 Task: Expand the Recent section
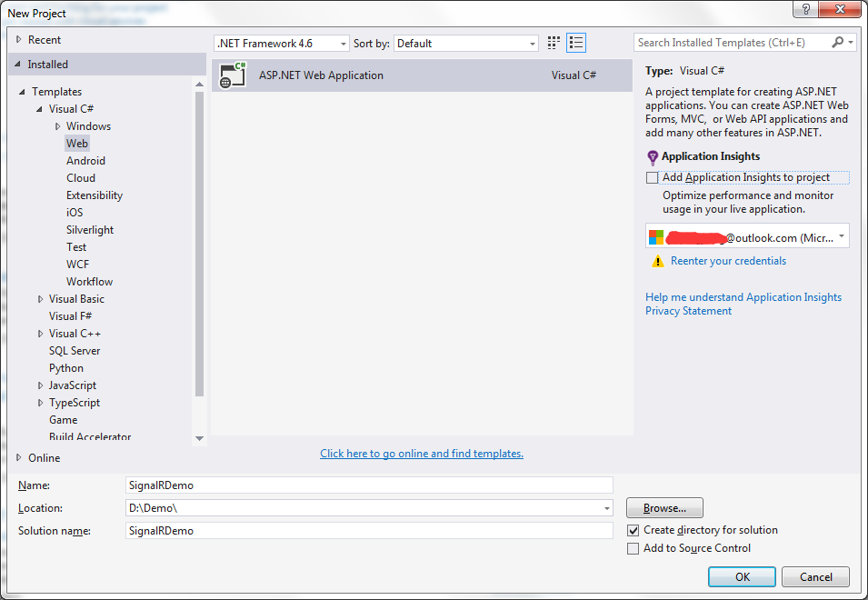[x=18, y=39]
